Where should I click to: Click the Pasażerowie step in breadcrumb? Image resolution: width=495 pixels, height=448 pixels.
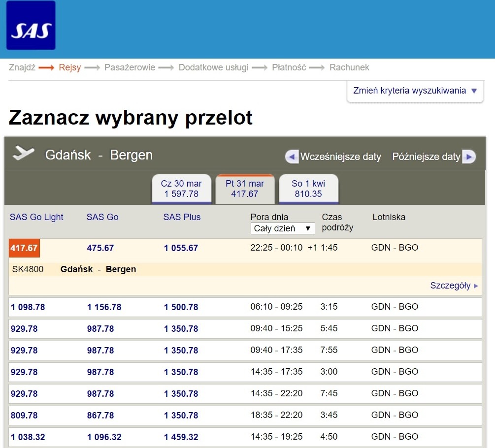(130, 67)
